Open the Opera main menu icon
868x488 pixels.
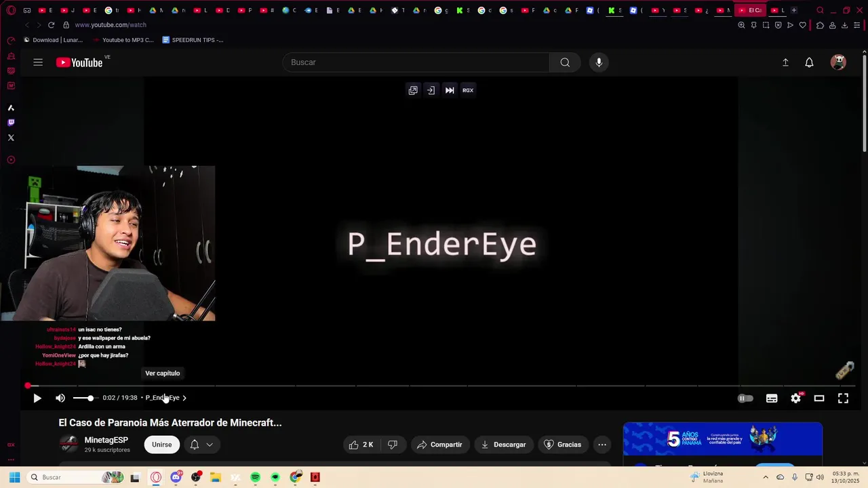(11, 10)
